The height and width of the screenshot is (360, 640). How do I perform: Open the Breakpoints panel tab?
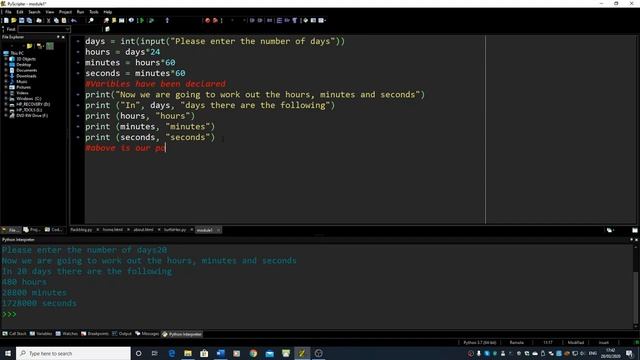point(95,334)
